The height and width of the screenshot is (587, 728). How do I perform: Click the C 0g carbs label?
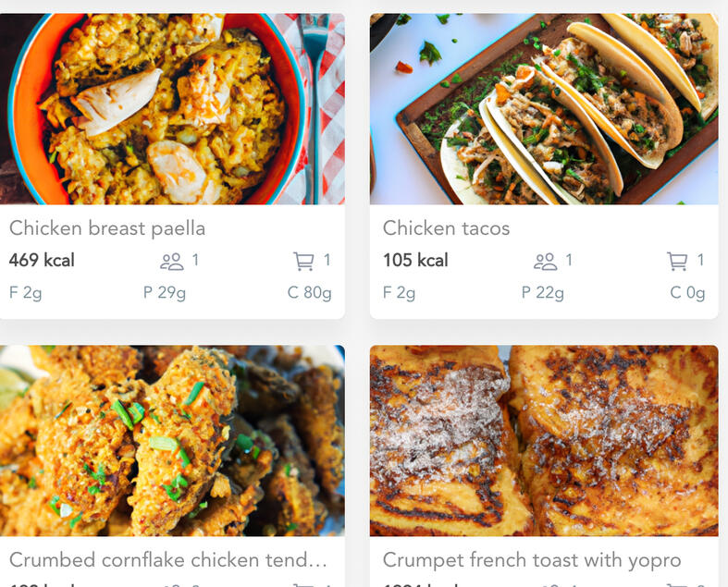(687, 293)
